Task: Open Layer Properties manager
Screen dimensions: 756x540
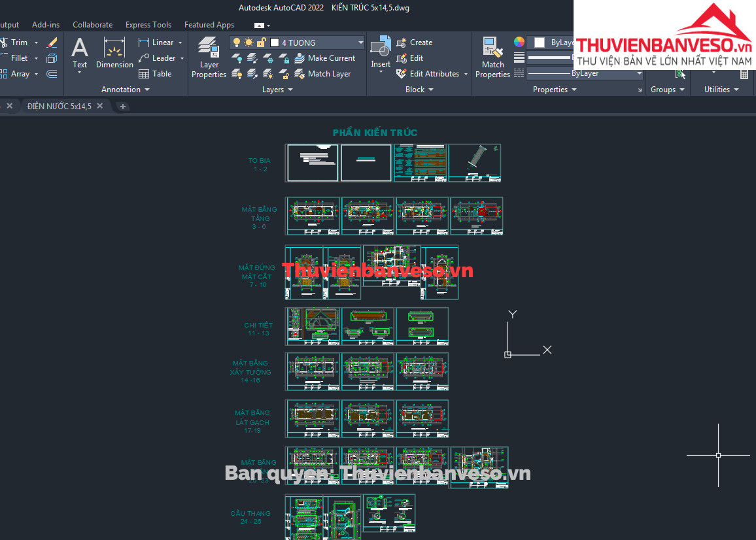Action: (x=209, y=56)
